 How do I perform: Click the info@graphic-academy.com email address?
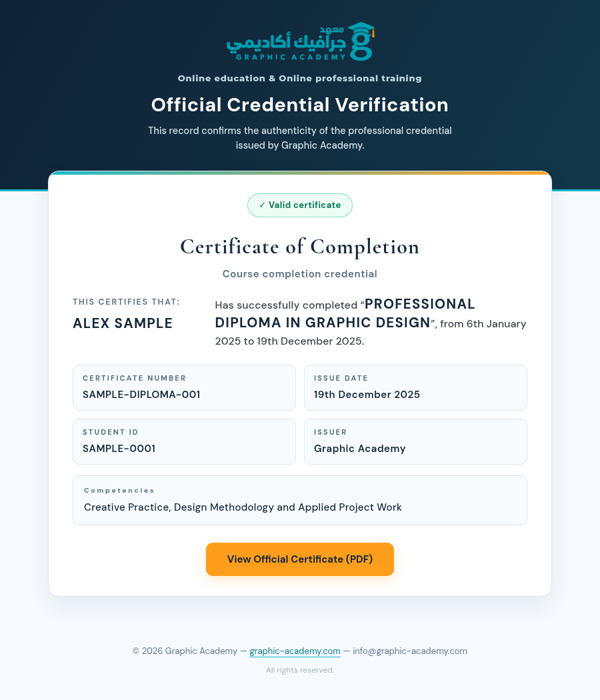(x=410, y=651)
